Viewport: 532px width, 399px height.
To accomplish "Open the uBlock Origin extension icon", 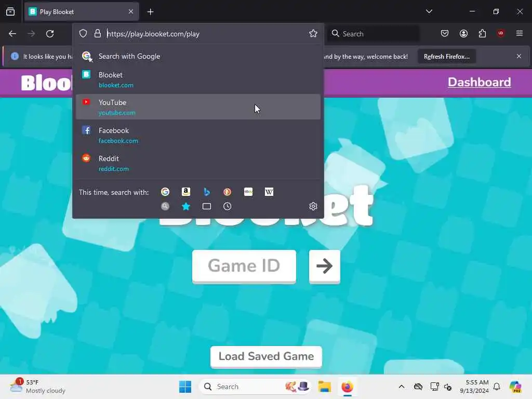I will (x=501, y=33).
